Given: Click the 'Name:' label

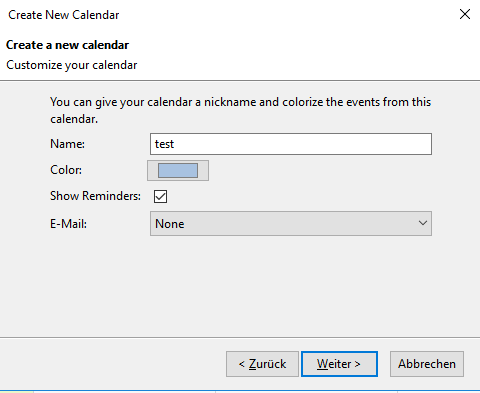Looking at the screenshot, I should click(x=67, y=144).
